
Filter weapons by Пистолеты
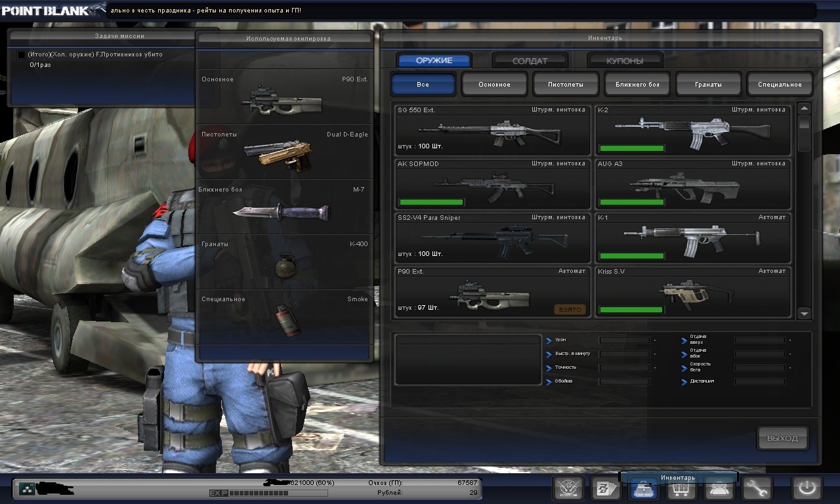pyautogui.click(x=566, y=84)
